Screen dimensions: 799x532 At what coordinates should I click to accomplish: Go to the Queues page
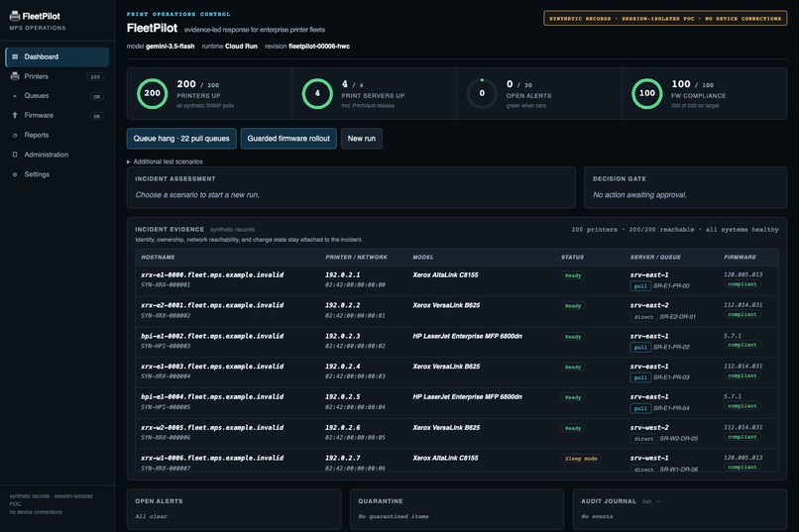(57, 96)
